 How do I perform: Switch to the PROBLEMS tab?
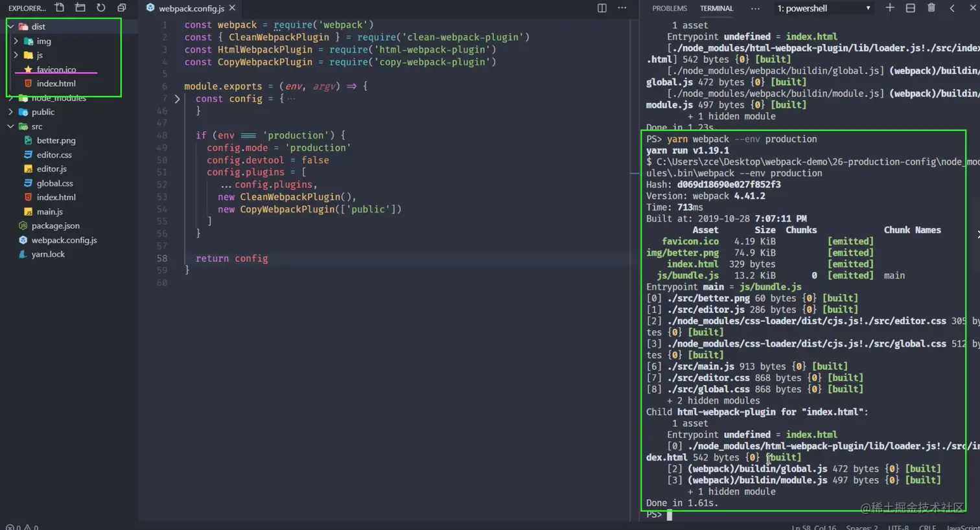pyautogui.click(x=670, y=8)
